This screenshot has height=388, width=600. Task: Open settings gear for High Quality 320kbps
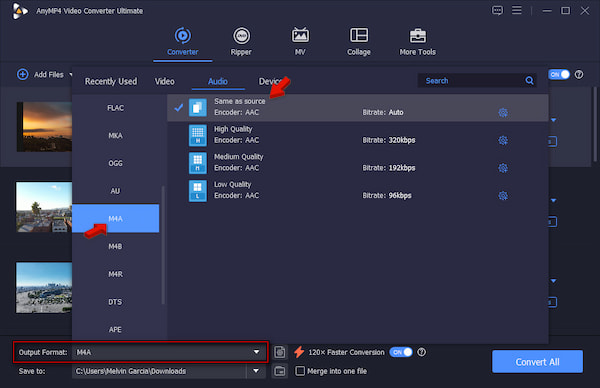(x=503, y=140)
